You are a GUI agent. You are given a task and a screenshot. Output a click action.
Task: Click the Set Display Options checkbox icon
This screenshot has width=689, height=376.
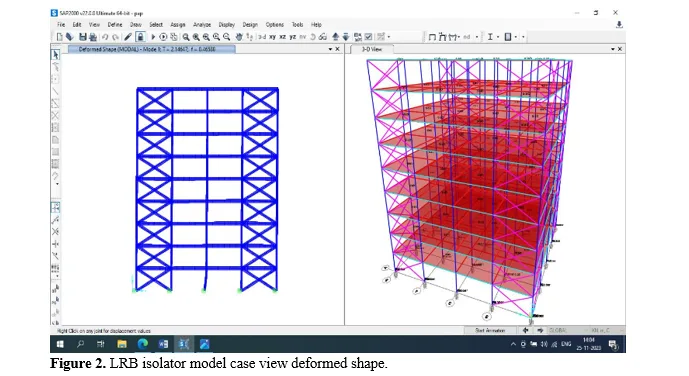pos(368,37)
